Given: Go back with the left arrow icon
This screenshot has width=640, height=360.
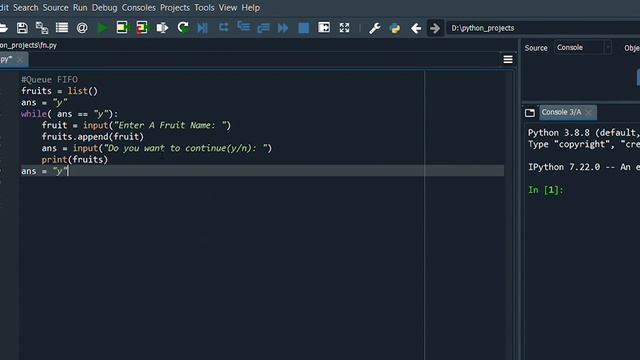Looking at the screenshot, I should tap(416, 28).
